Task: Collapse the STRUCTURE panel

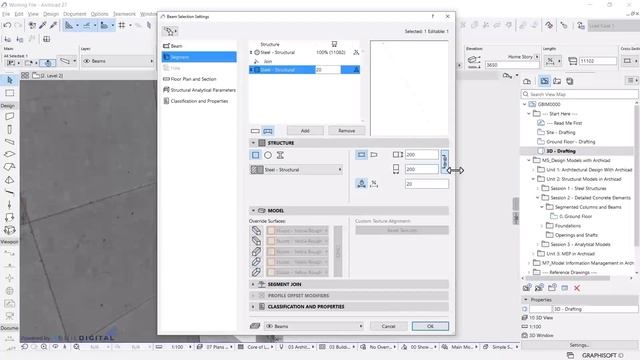Action: 253,143
